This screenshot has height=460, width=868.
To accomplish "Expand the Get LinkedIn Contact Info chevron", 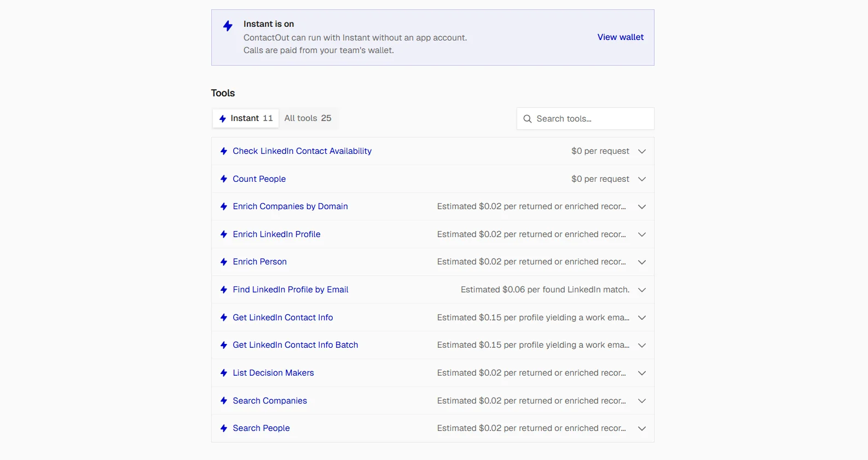I will point(642,318).
